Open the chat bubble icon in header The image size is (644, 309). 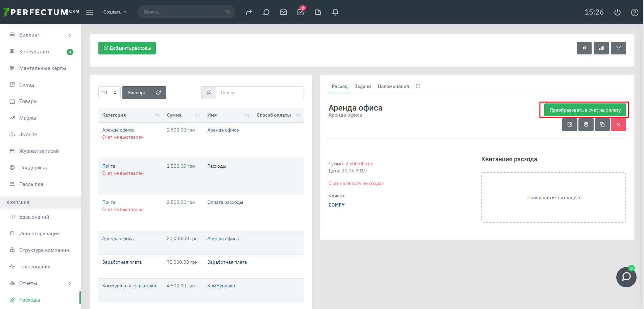coord(266,12)
